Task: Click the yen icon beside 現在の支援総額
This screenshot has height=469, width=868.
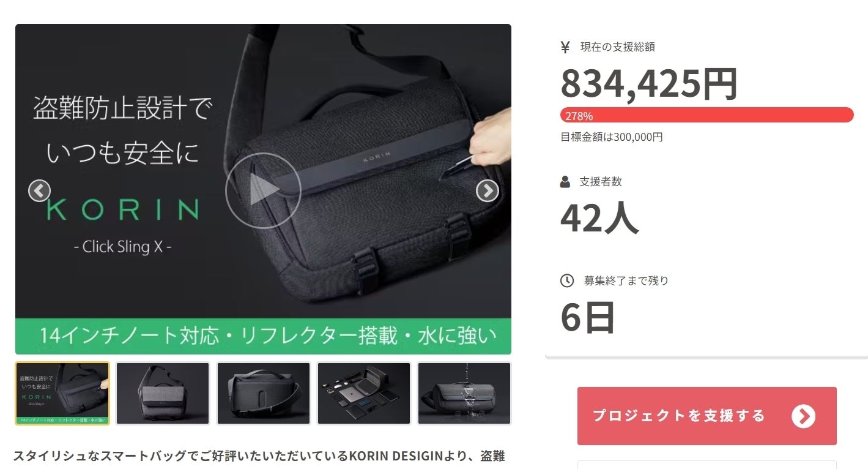Action: pyautogui.click(x=565, y=47)
